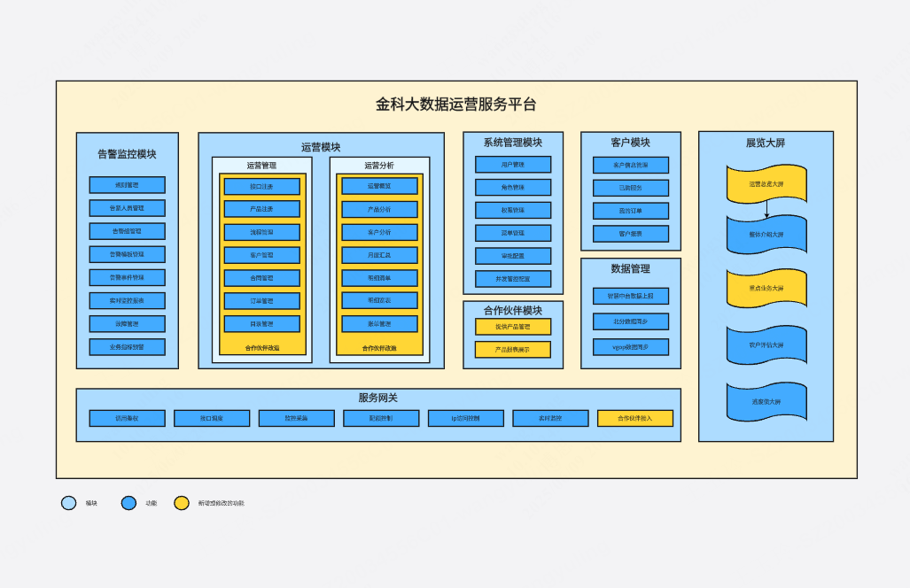Screen dimensions: 910x588
Task: Click the 告警人员管理 box
Action: click(x=127, y=208)
